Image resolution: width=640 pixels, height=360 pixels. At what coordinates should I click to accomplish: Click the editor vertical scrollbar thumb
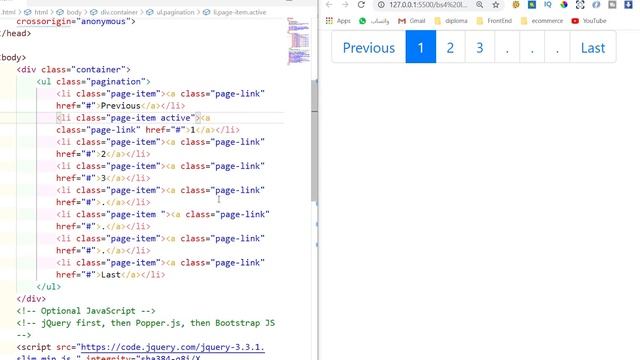pos(314,140)
